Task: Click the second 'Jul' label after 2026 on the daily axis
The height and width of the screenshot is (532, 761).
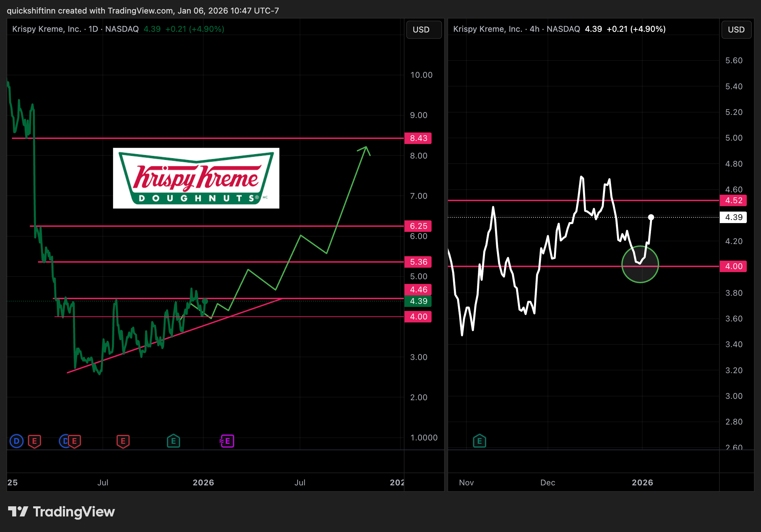Action: pos(300,483)
